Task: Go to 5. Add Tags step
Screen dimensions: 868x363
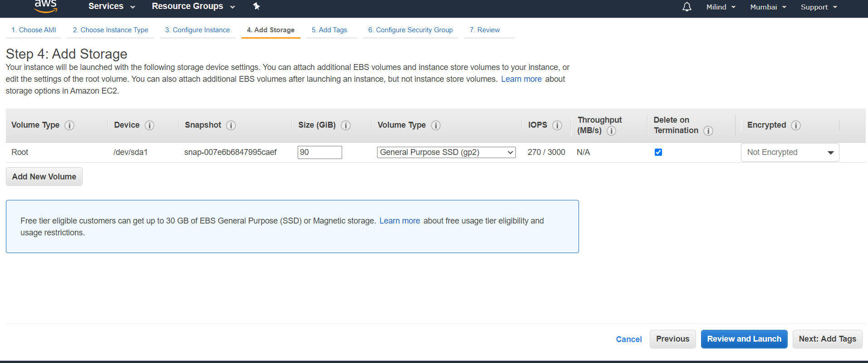Action: pyautogui.click(x=329, y=30)
